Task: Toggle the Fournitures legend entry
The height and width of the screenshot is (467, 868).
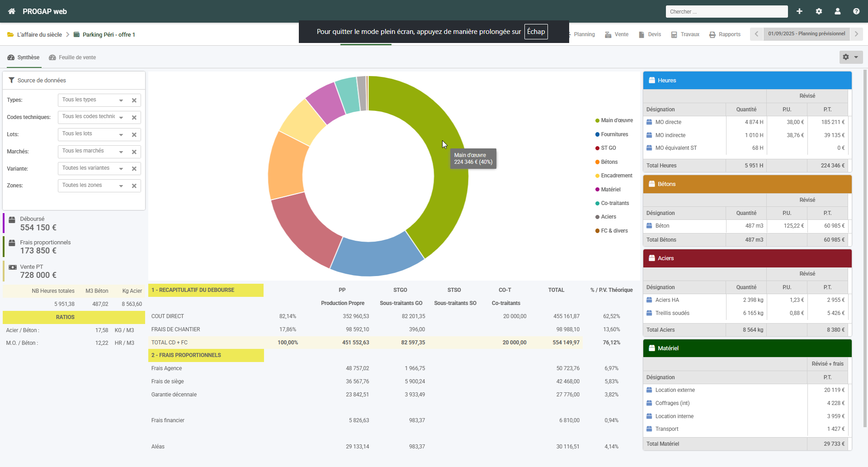Action: coord(612,134)
